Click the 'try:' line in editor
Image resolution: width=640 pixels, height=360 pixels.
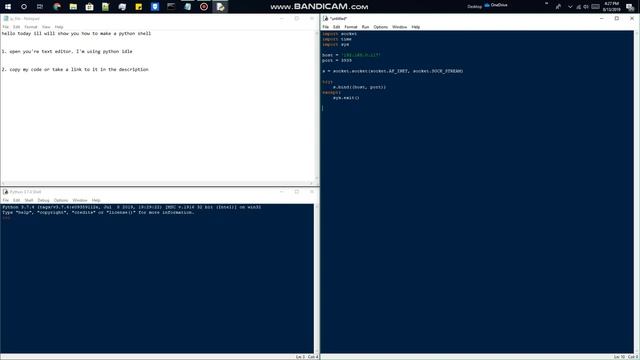(327, 82)
